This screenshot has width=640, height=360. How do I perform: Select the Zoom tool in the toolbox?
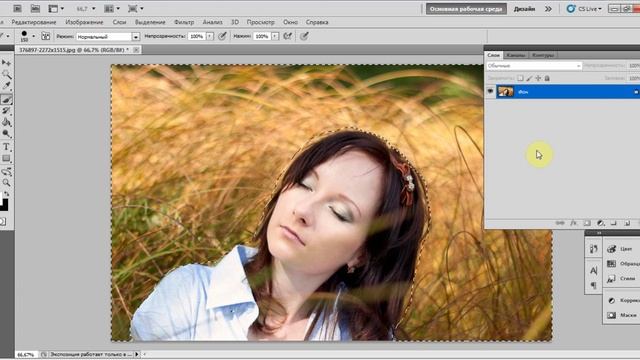pos(6,183)
